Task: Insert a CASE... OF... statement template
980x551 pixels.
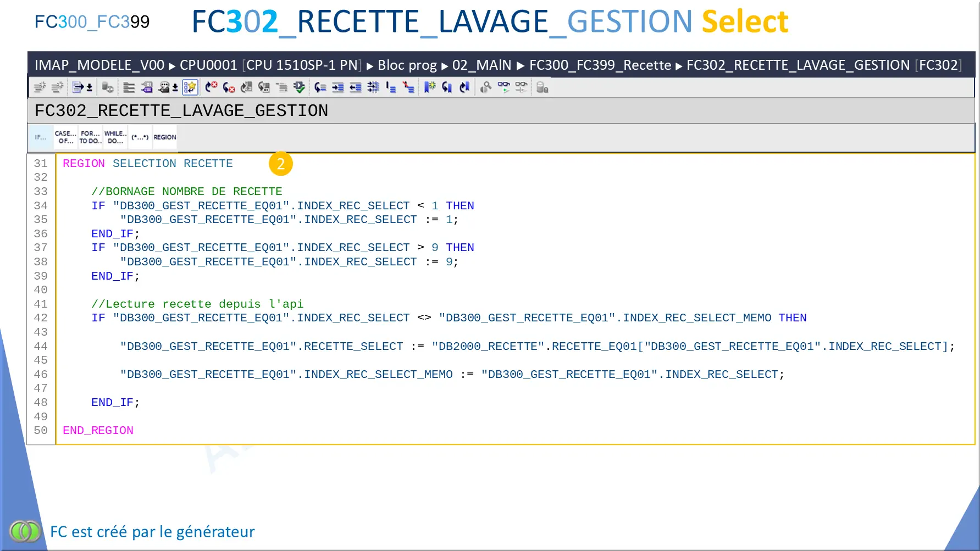Action: [65, 137]
